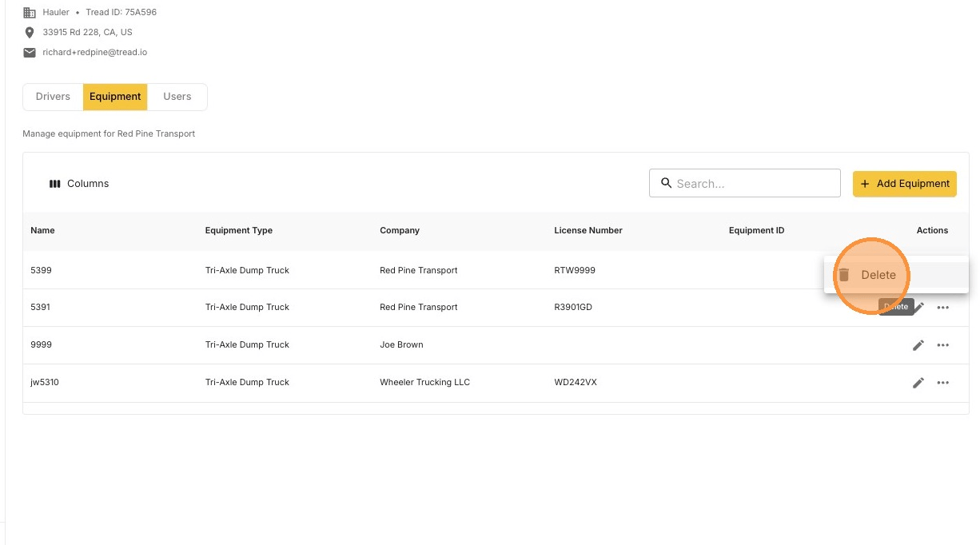Open the three-dot menu for equipment 5391
980x545 pixels.
943,308
